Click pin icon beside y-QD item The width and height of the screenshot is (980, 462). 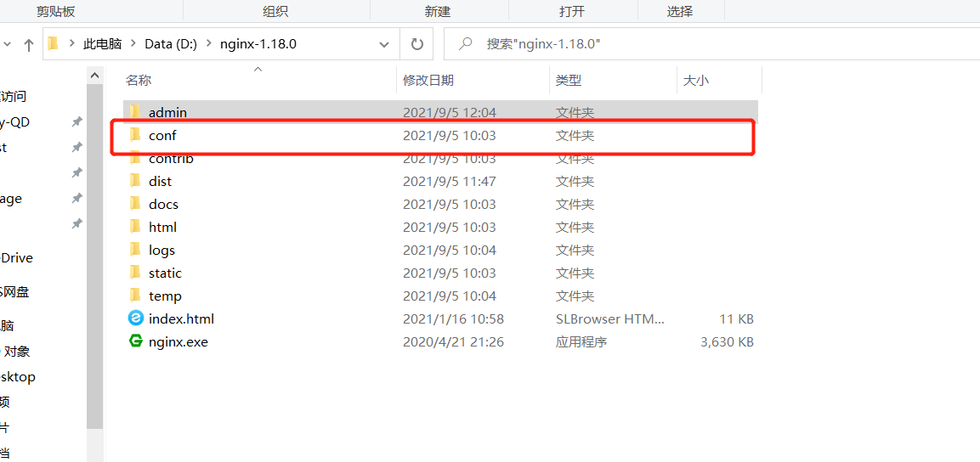[76, 121]
